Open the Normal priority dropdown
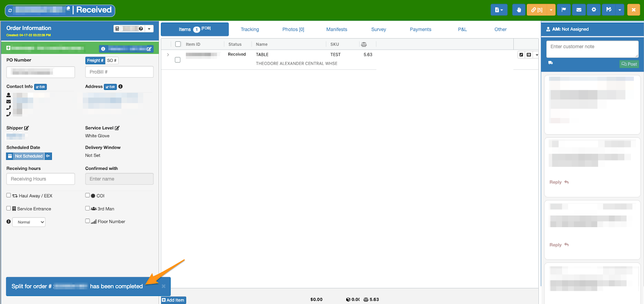This screenshot has width=644, height=304. 29,222
